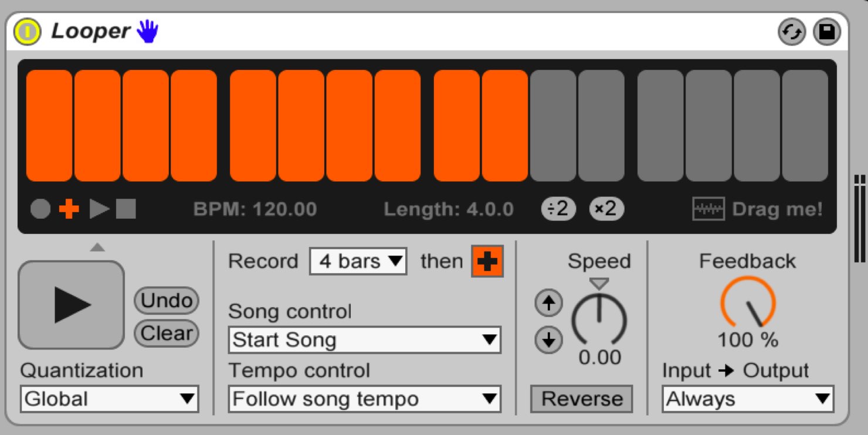Double the loop length with ×2
This screenshot has height=435, width=868.
tap(606, 209)
